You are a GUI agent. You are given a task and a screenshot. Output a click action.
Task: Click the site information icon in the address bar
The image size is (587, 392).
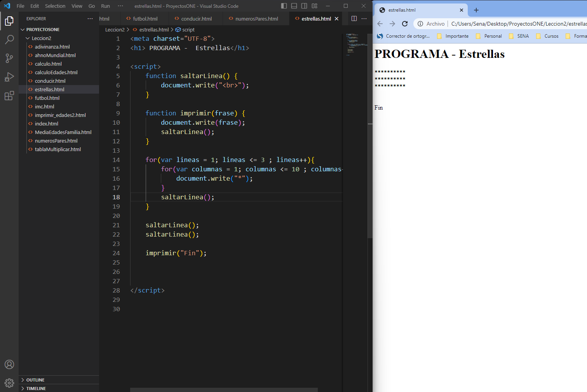pos(420,24)
